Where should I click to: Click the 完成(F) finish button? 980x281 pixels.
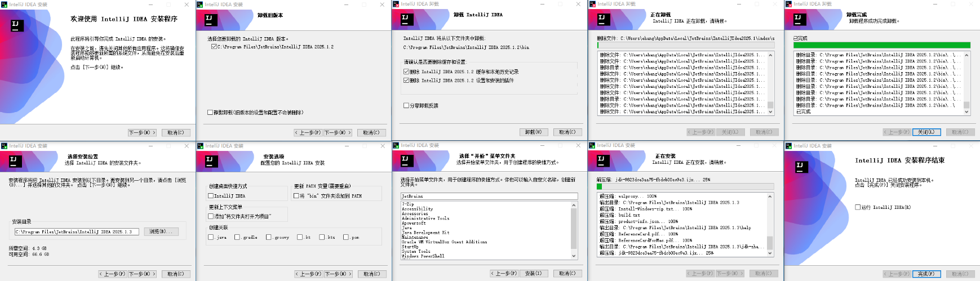(926, 274)
